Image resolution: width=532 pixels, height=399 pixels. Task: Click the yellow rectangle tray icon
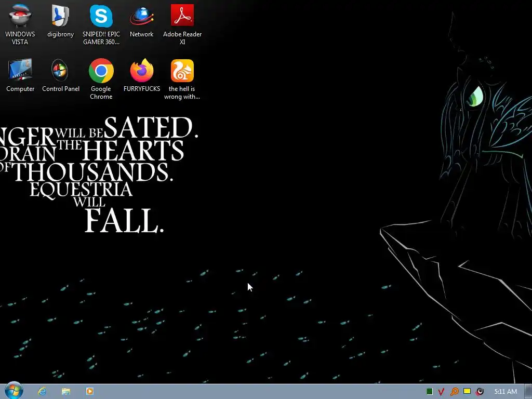pyautogui.click(x=467, y=391)
